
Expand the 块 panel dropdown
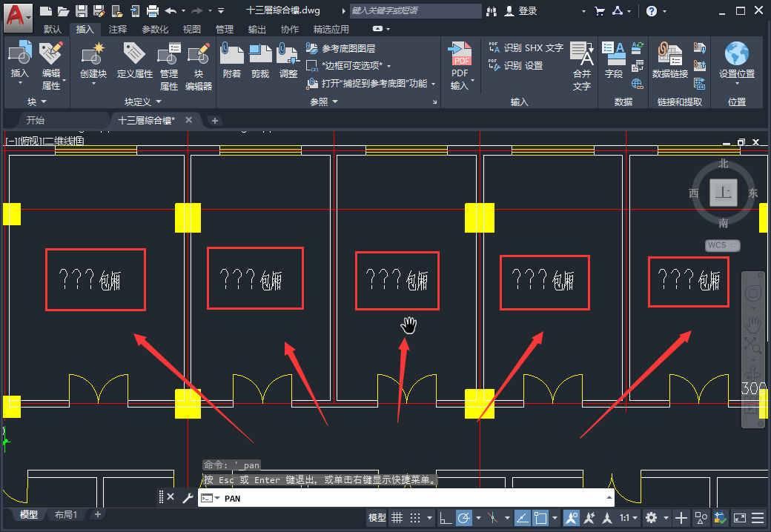(x=37, y=102)
